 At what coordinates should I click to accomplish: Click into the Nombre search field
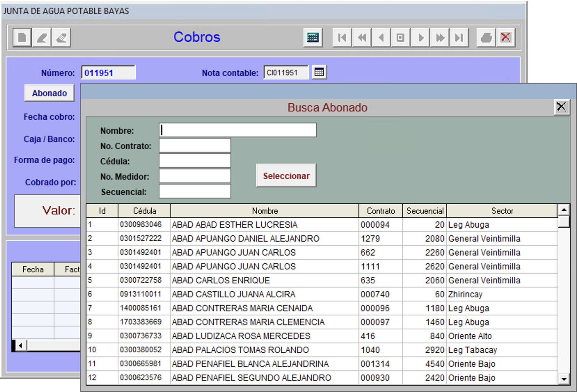click(238, 130)
